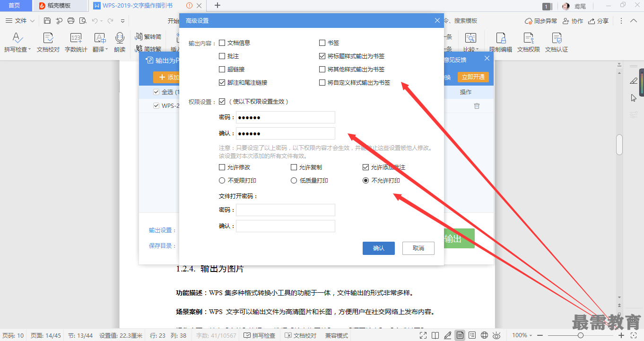Open quick access toolbar customize arrow

[123, 21]
